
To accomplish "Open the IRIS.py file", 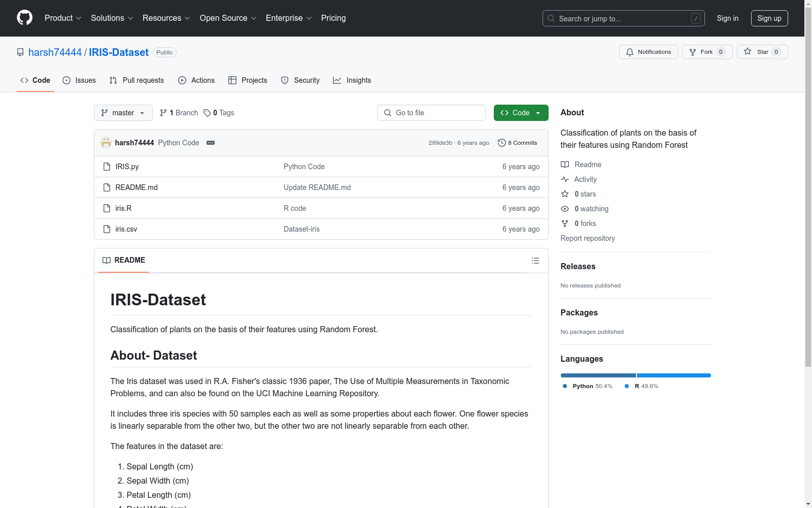I will [x=127, y=167].
